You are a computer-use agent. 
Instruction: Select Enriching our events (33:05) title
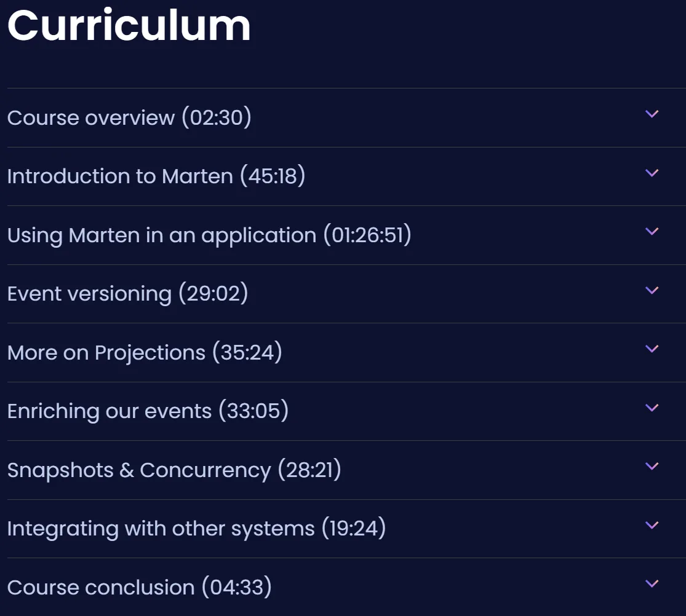pyautogui.click(x=148, y=411)
